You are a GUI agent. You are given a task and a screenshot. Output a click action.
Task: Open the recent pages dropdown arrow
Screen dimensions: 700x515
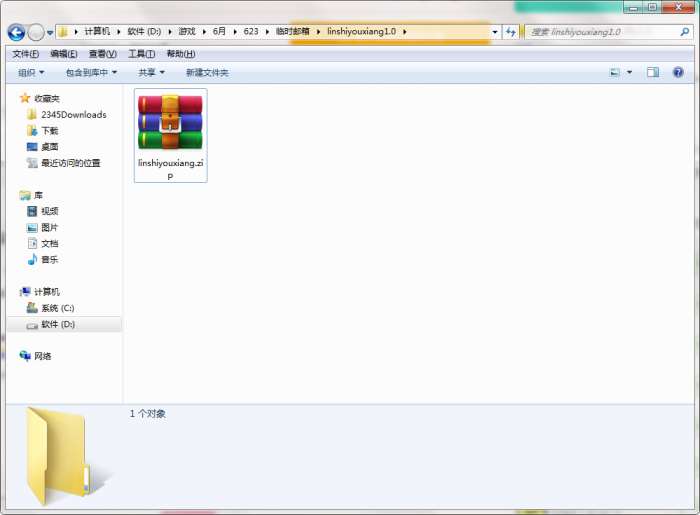coord(50,33)
